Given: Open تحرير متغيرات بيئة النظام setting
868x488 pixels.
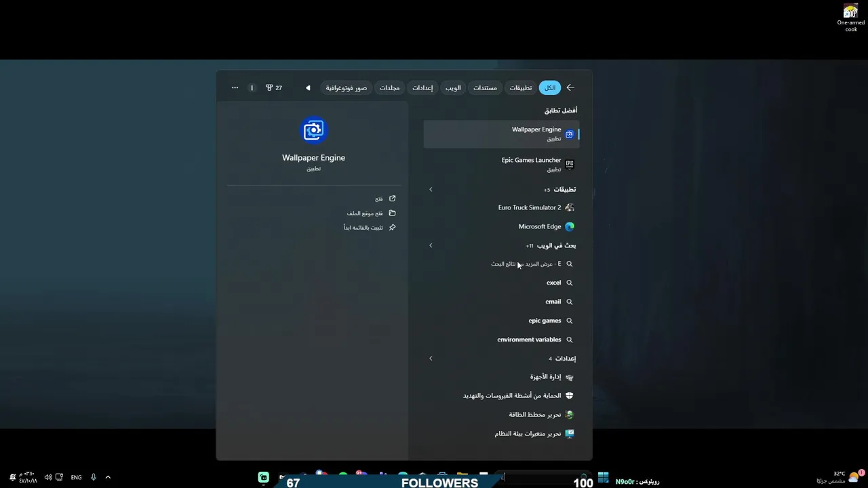Looking at the screenshot, I should 502,434.
